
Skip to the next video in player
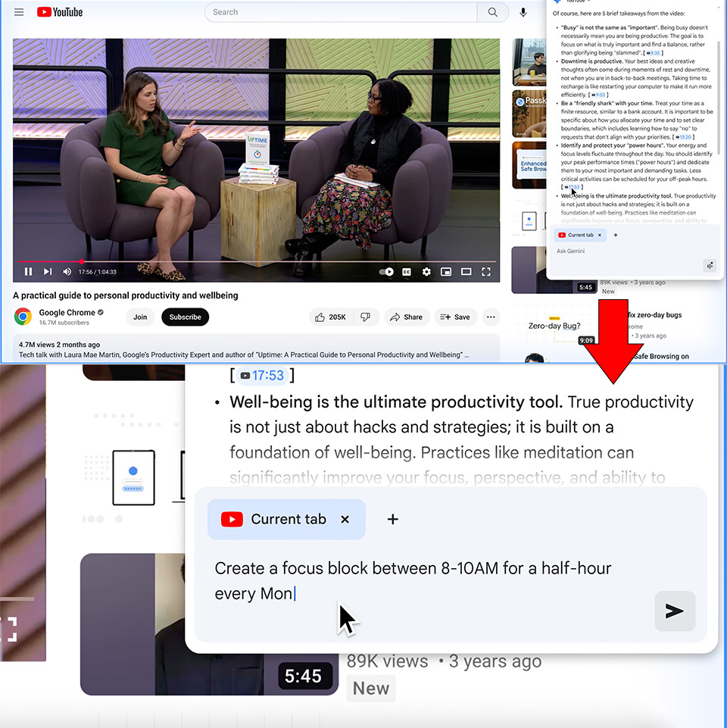tap(48, 272)
